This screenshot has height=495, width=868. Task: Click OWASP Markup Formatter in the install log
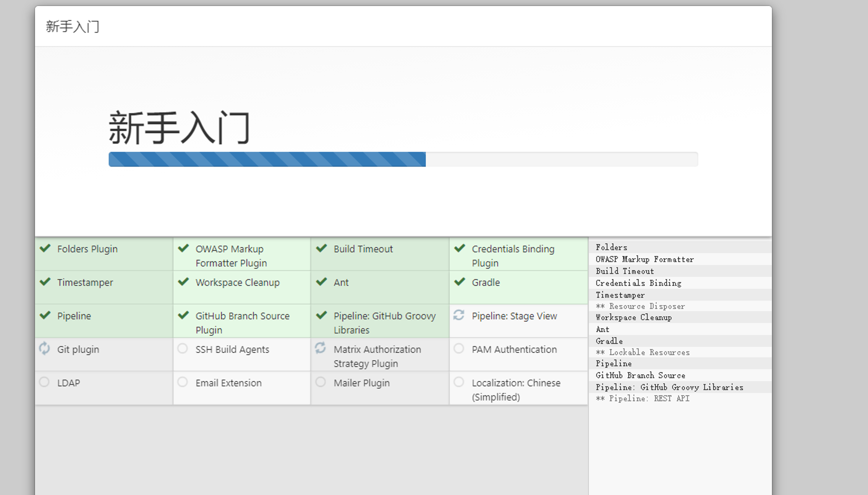[x=644, y=259]
